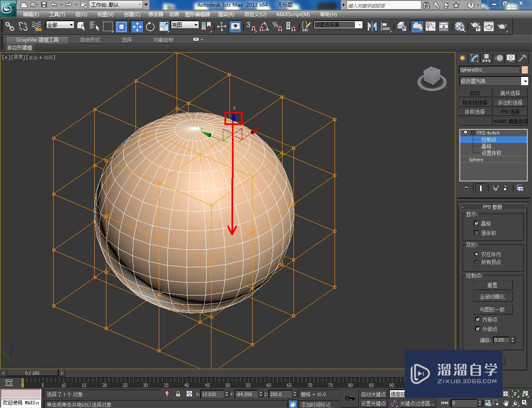Open the Curve Editor icon

tap(431, 27)
